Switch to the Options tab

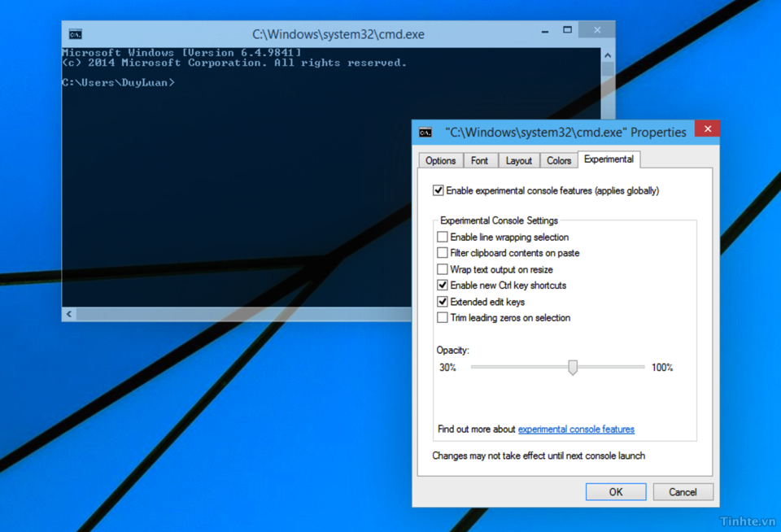click(440, 160)
